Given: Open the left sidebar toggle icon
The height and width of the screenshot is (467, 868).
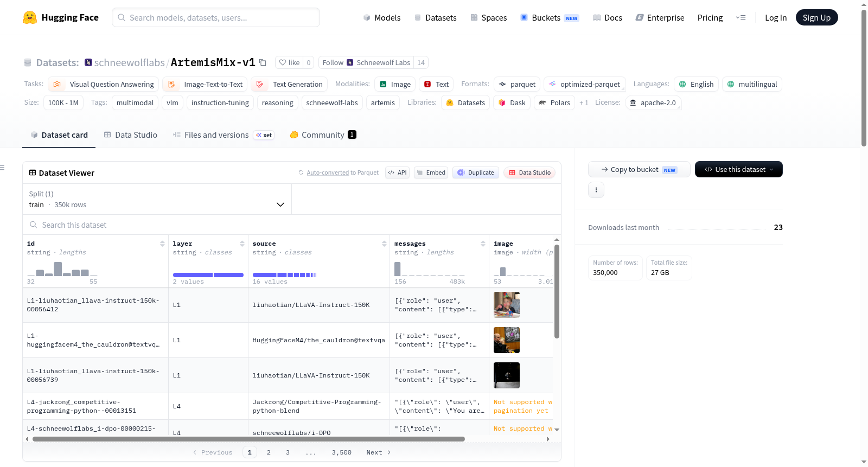Looking at the screenshot, I should [3, 168].
